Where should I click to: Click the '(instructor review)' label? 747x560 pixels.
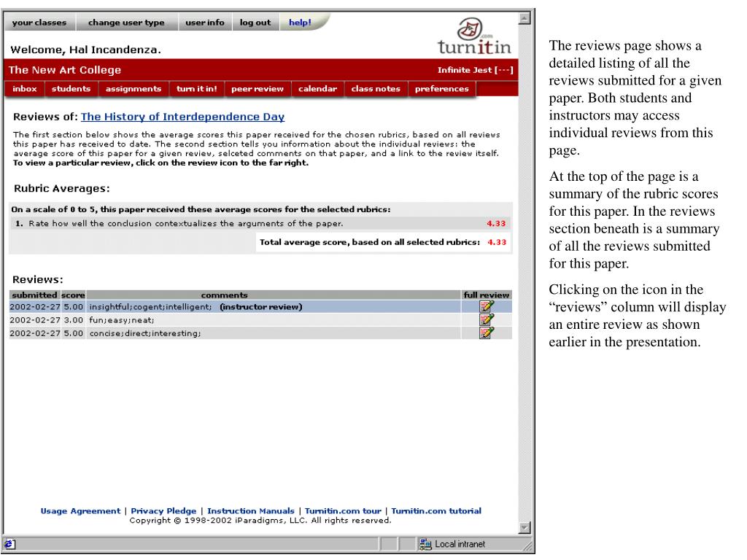coord(261,307)
